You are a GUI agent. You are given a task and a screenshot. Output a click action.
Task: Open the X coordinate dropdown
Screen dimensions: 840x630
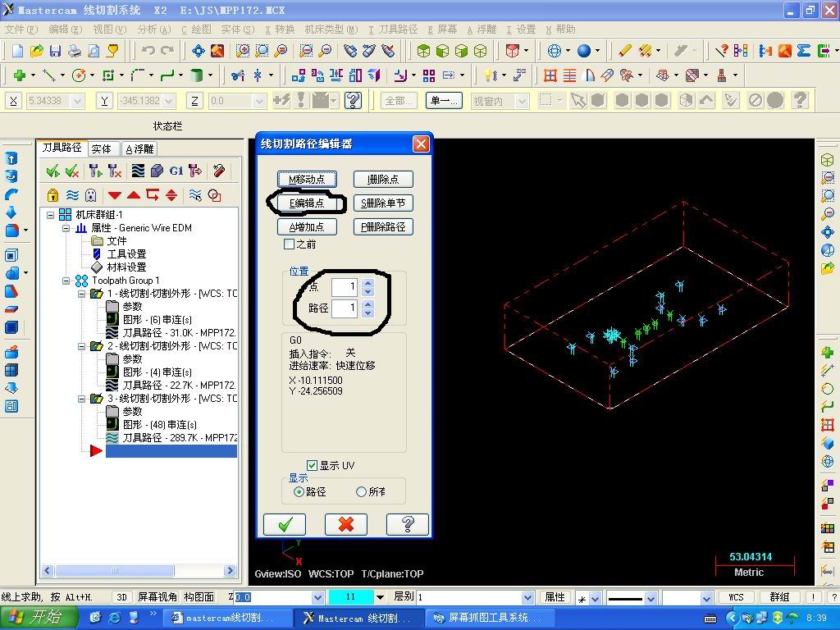tap(78, 101)
